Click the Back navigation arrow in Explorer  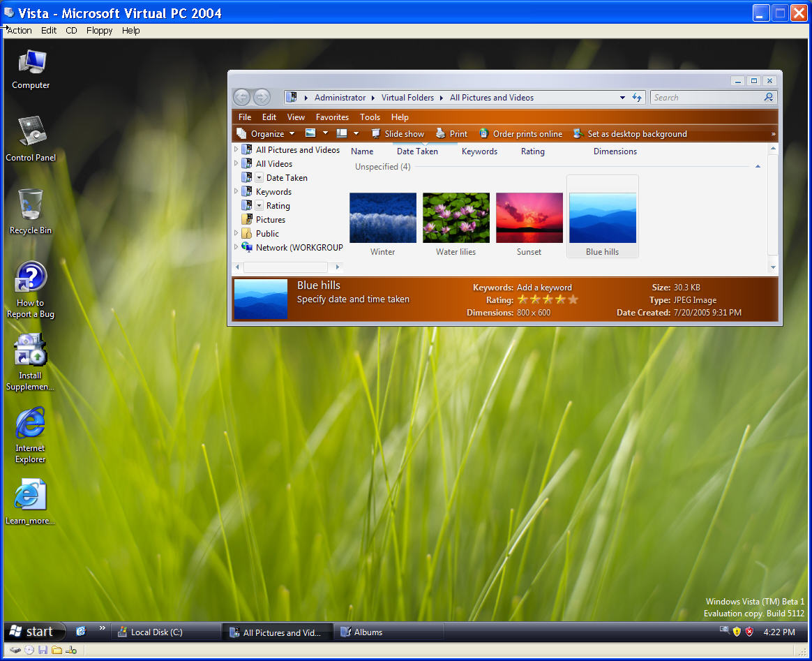tap(242, 97)
